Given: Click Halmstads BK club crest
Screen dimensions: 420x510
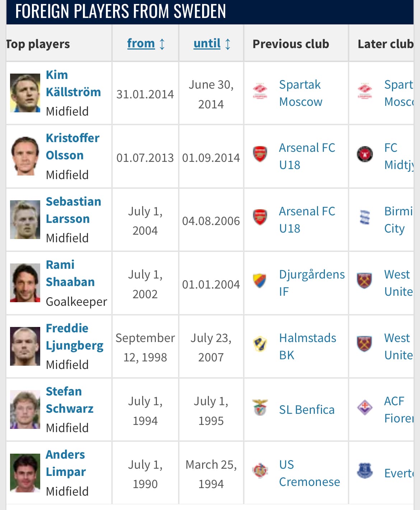Looking at the screenshot, I should pos(260,344).
